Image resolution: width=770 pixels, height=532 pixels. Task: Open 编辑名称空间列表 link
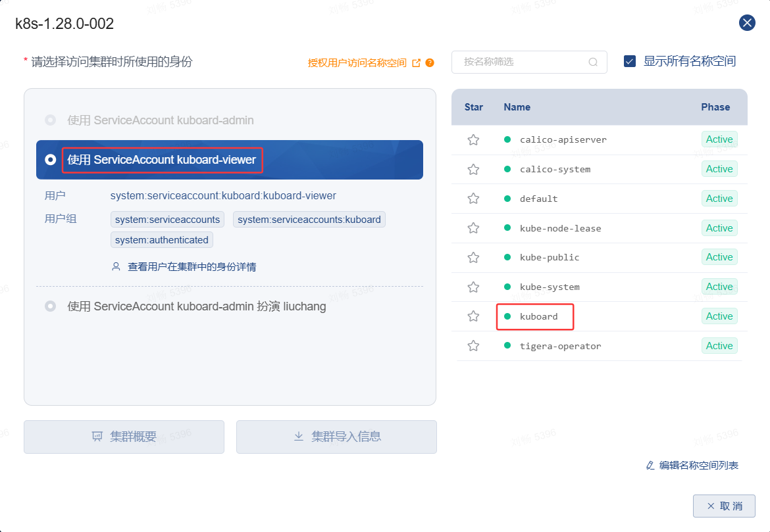tap(698, 466)
